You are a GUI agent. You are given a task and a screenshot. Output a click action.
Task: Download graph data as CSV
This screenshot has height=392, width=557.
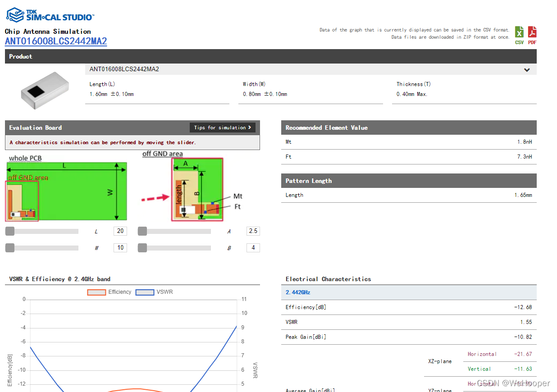[x=520, y=35]
